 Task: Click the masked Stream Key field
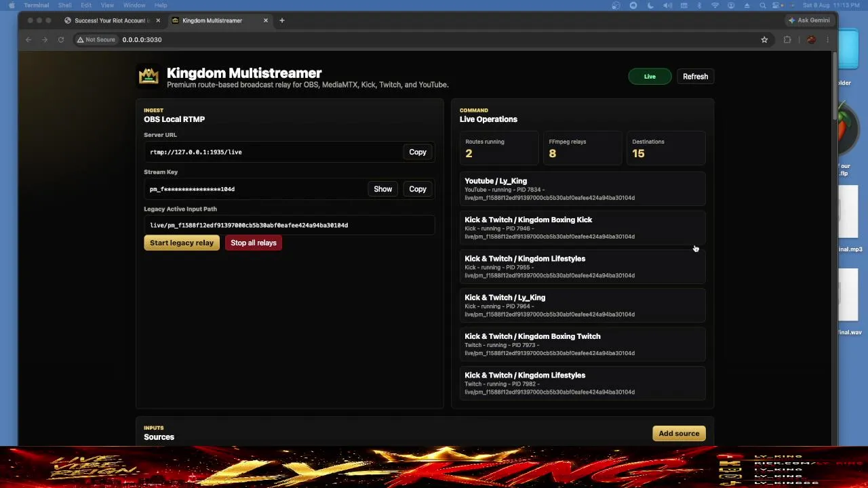click(254, 189)
